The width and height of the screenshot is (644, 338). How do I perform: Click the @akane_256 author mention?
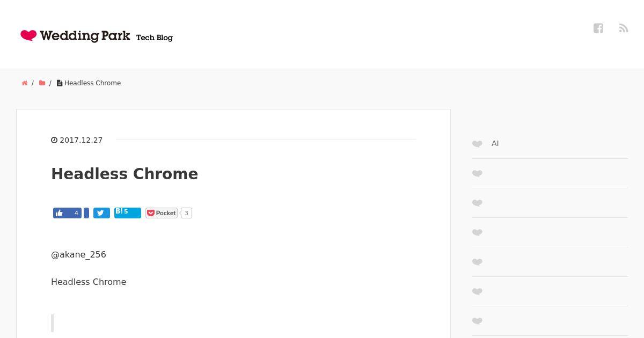(78, 254)
